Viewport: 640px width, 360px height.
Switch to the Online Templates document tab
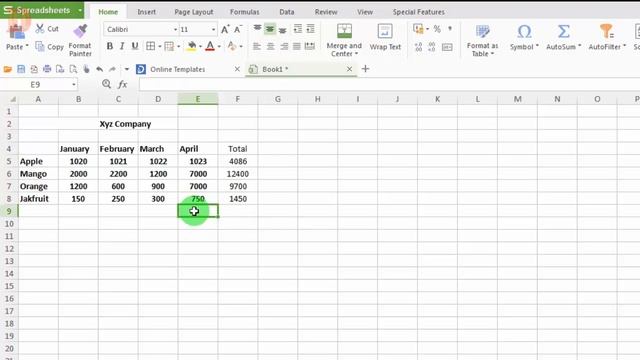point(178,69)
